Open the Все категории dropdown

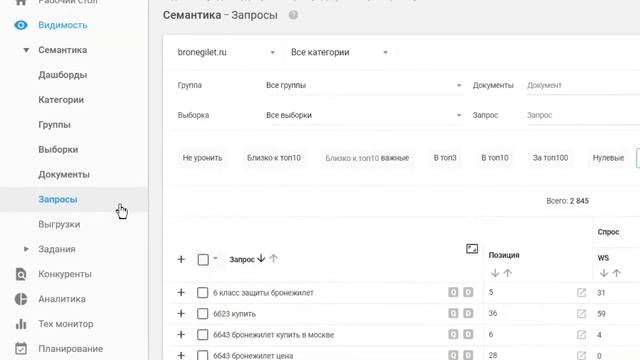pos(339,52)
